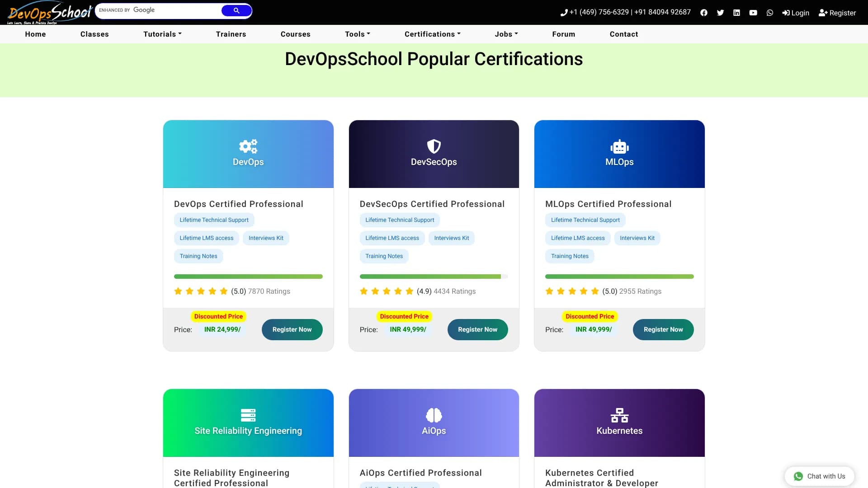Click the DevOpsSchool logo

[x=50, y=13]
